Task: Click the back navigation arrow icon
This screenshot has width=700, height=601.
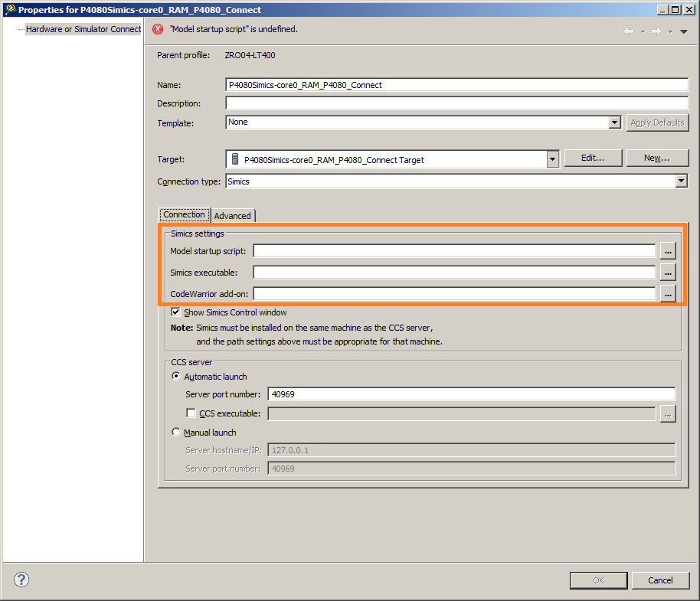Action: point(629,31)
